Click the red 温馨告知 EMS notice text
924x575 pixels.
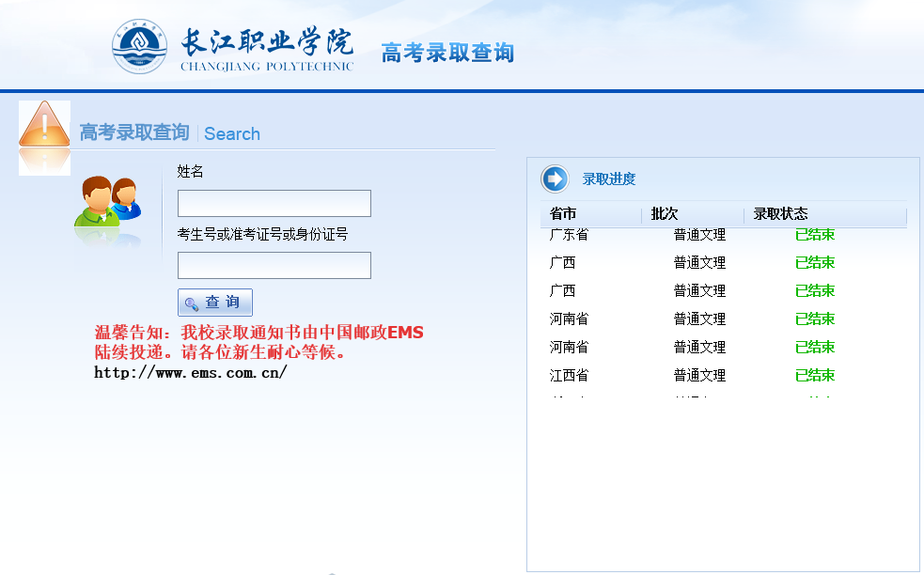click(258, 342)
